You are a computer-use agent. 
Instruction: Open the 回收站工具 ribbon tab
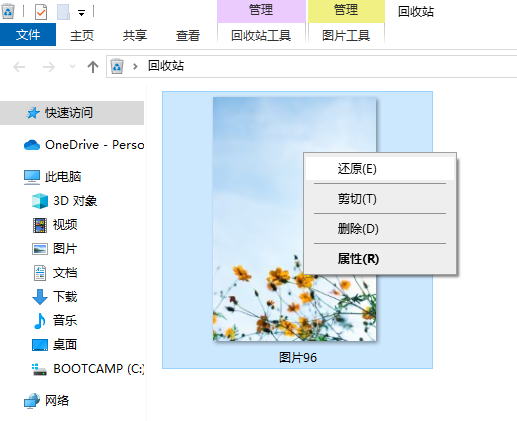(x=261, y=35)
